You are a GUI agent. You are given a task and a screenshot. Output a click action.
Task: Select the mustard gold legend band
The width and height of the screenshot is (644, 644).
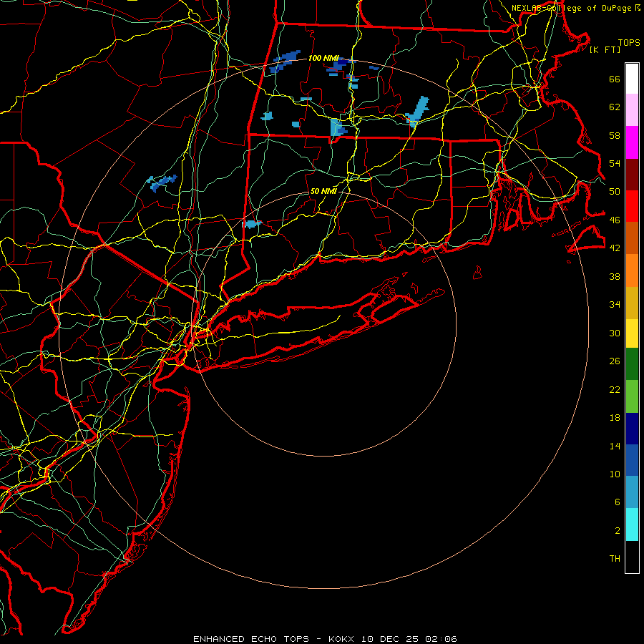pyautogui.click(x=632, y=303)
